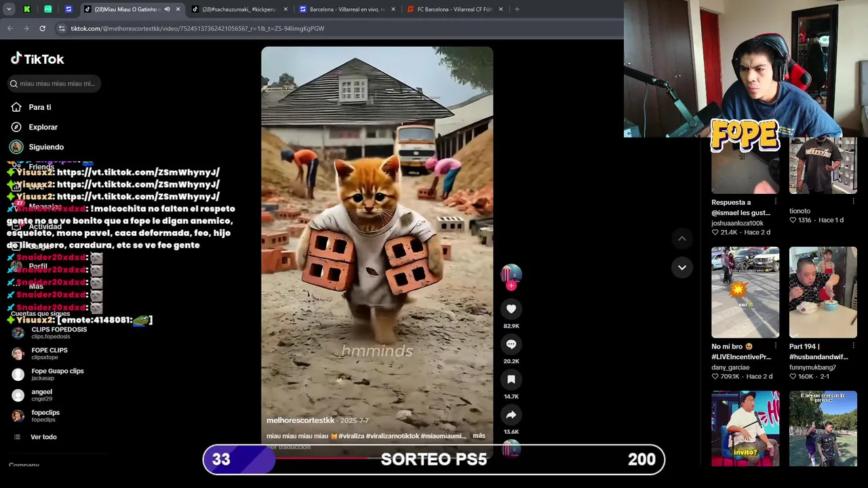Open options for the dany_garciae video card
The height and width of the screenshot is (488, 868).
tap(776, 346)
